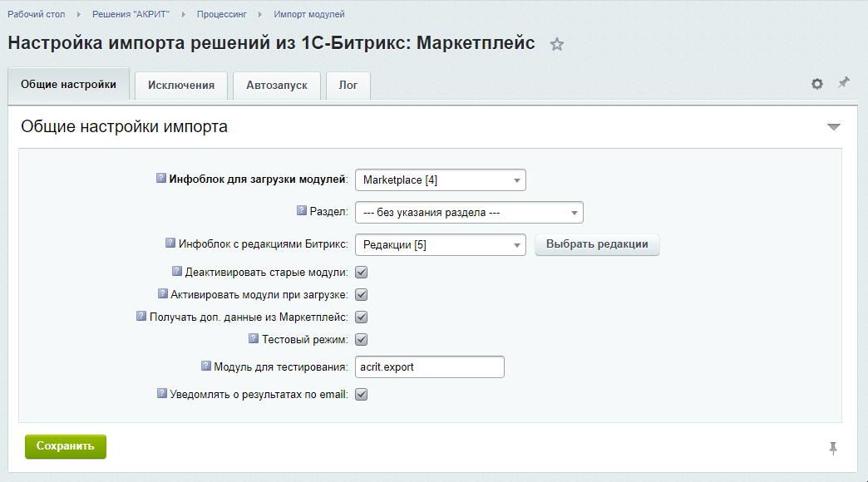Open the Автозапуск tab
868x482 pixels.
coord(277,86)
